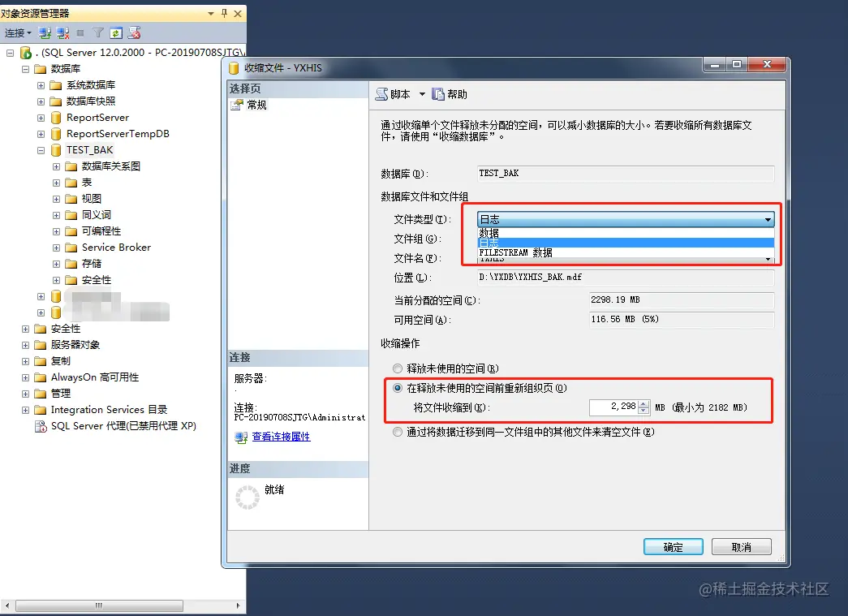This screenshot has width=848, height=616.
Task: Click the 取消 button
Action: pos(742,547)
